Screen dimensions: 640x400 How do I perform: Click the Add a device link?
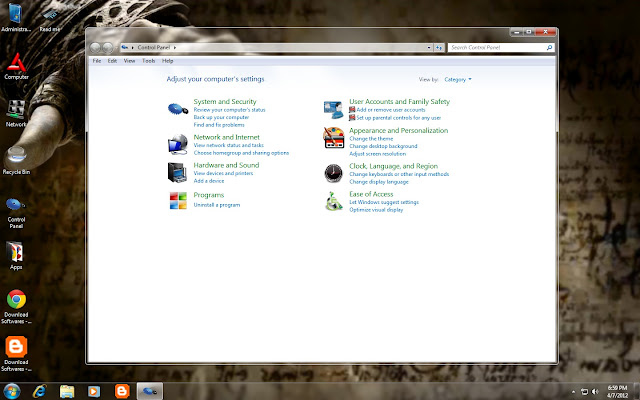click(209, 181)
